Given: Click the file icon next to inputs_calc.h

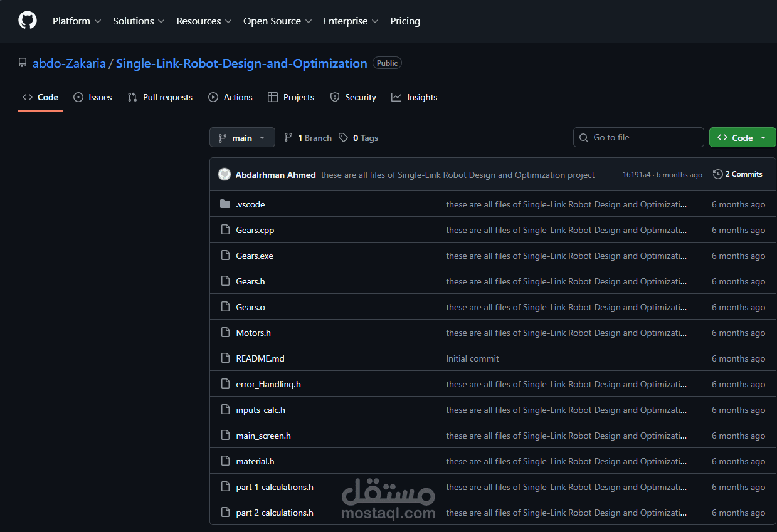Looking at the screenshot, I should click(x=225, y=410).
